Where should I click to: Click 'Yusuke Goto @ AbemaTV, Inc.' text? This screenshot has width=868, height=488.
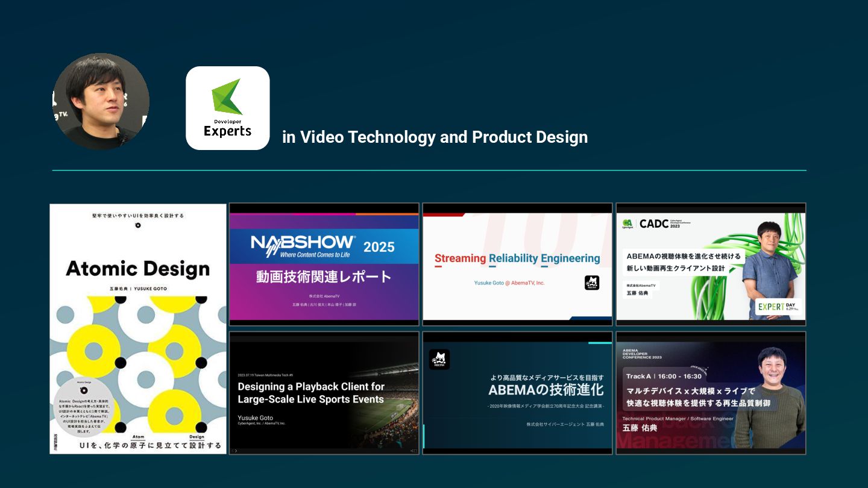tap(509, 283)
